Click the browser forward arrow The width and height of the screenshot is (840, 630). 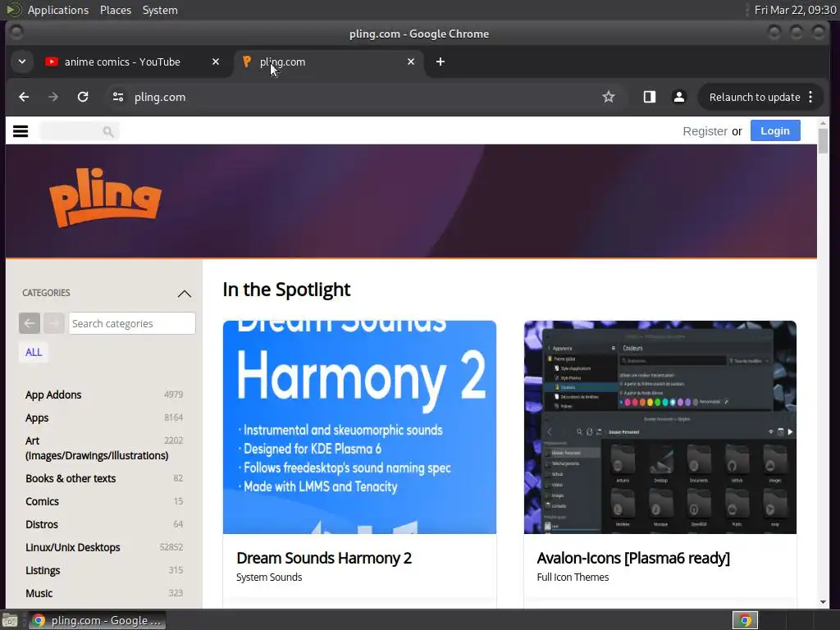[53, 97]
